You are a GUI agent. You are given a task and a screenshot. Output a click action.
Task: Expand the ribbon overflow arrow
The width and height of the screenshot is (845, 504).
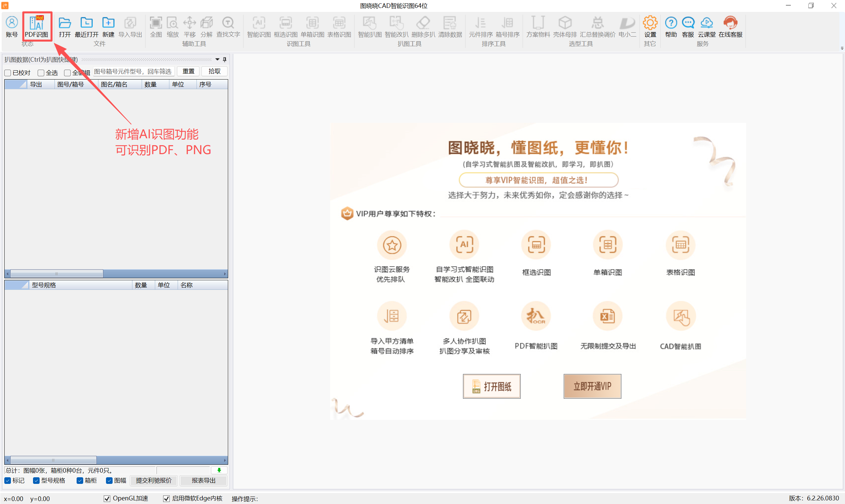[x=842, y=48]
